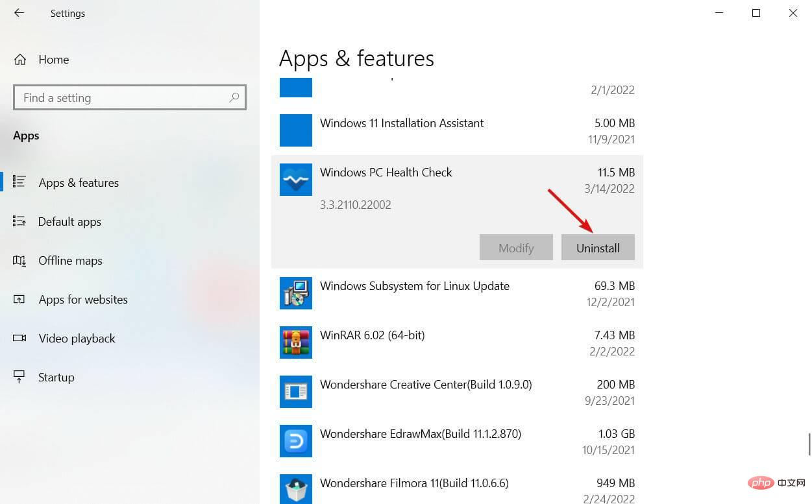This screenshot has width=812, height=504.
Task: Click the greyed Modify button
Action: pyautogui.click(x=516, y=248)
